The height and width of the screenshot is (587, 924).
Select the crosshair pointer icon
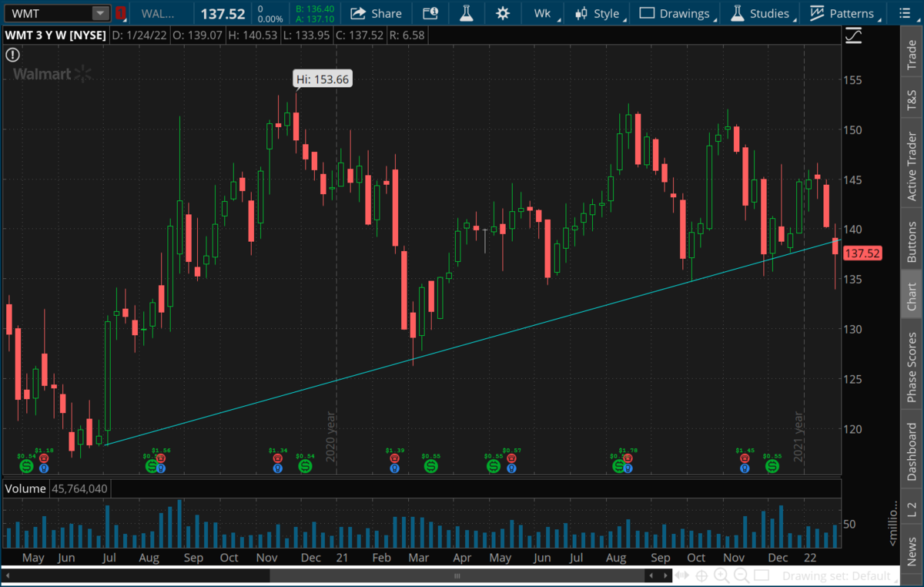tap(702, 575)
